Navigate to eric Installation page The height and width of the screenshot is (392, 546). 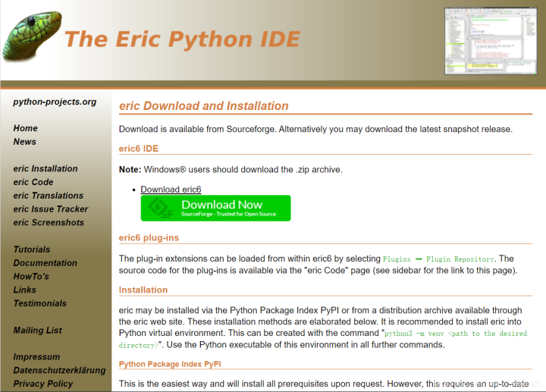(x=45, y=168)
